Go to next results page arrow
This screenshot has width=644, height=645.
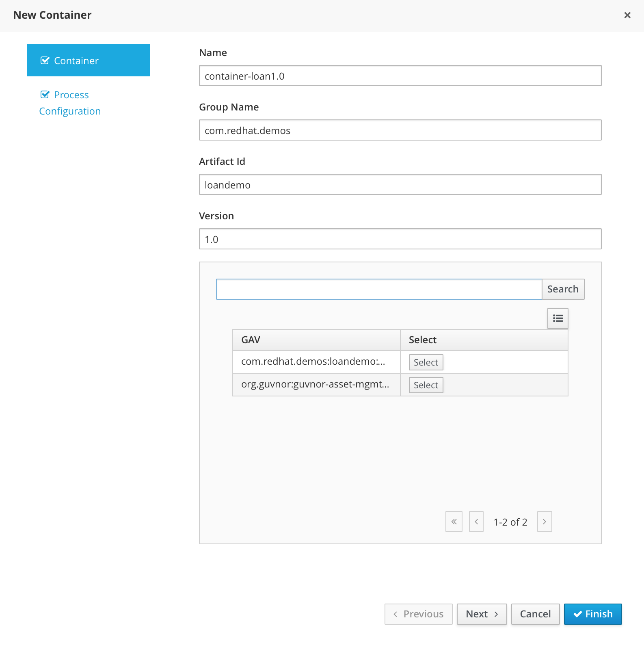[x=545, y=522]
